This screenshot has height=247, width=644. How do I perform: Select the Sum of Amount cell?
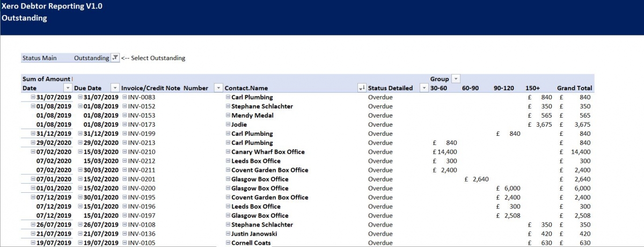point(46,79)
